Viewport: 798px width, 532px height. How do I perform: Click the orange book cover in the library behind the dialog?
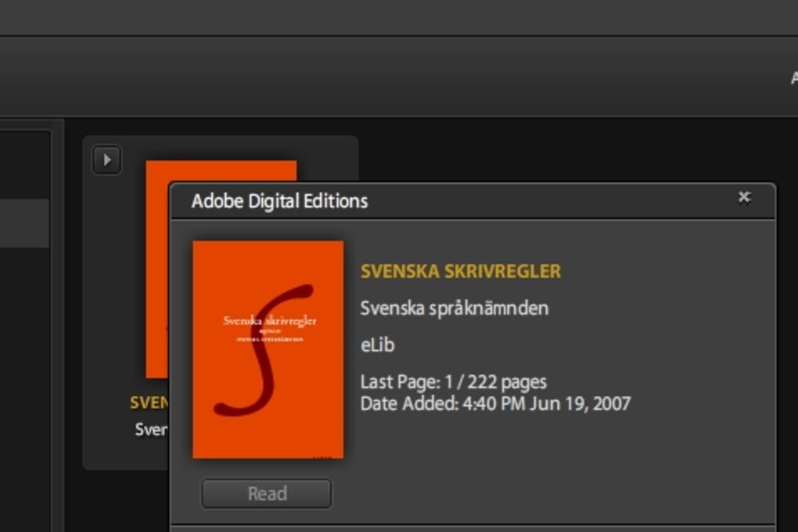click(x=157, y=269)
